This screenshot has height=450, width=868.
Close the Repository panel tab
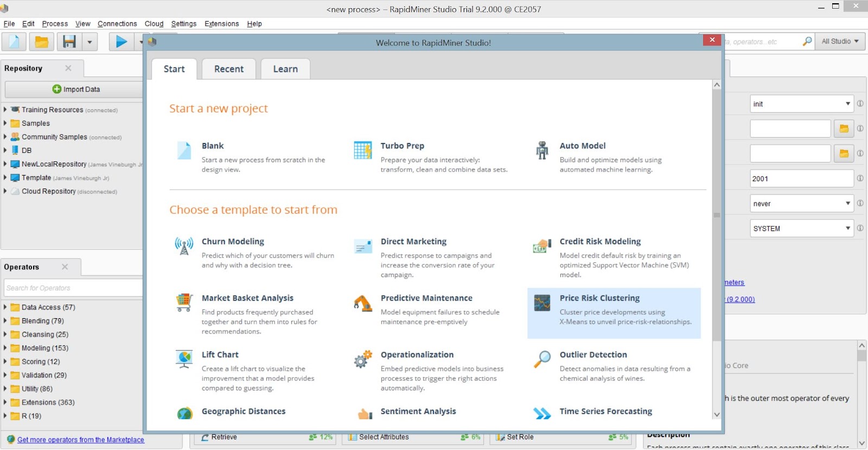[68, 68]
